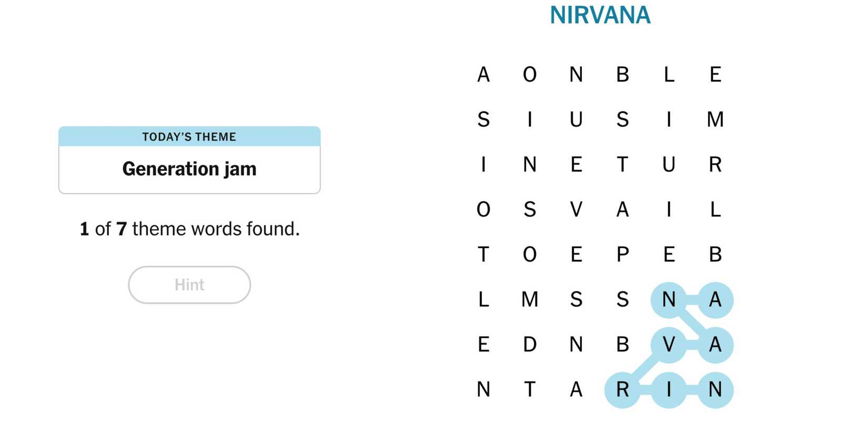868x434 pixels.
Task: Tap the letter U between T and R
Action: 669,165
